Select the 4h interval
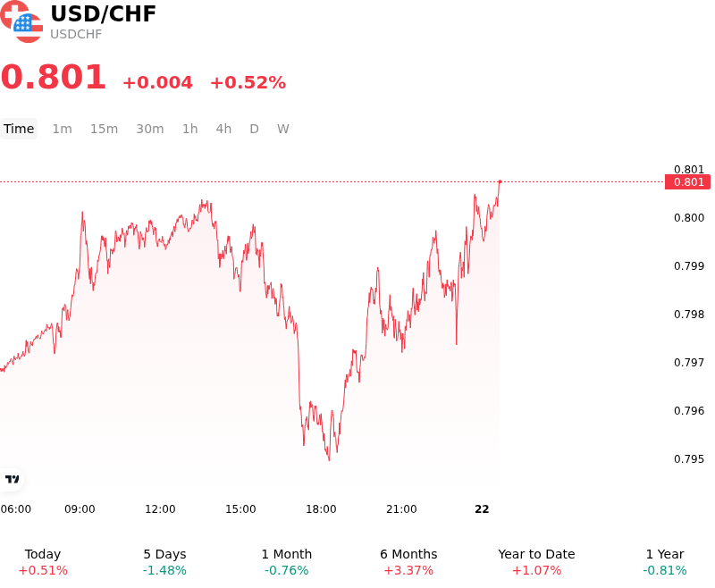The image size is (715, 588). point(223,129)
